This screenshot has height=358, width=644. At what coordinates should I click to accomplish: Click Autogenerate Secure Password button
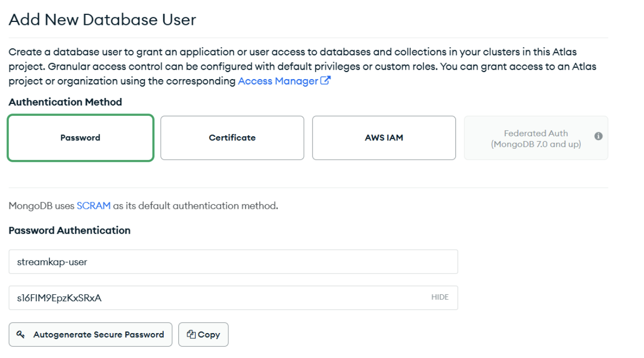tap(90, 335)
